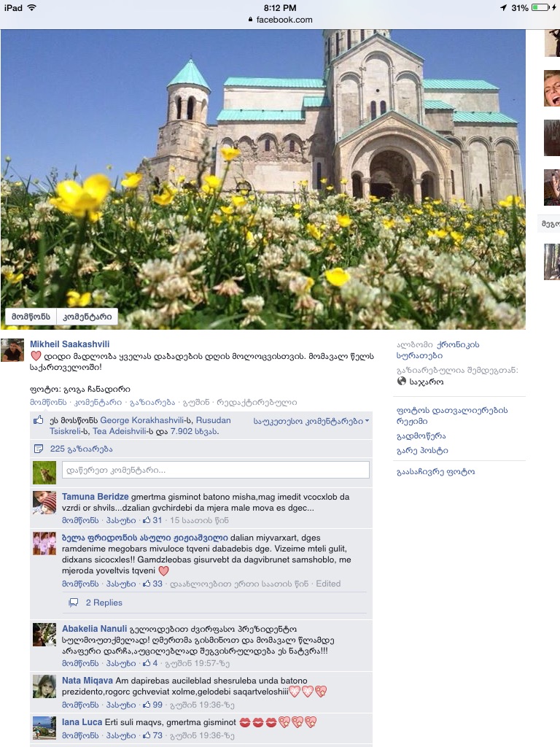The width and height of the screenshot is (560, 747).
Task: Click Nata Miqava's avatar thumbnail
Action: point(44,686)
